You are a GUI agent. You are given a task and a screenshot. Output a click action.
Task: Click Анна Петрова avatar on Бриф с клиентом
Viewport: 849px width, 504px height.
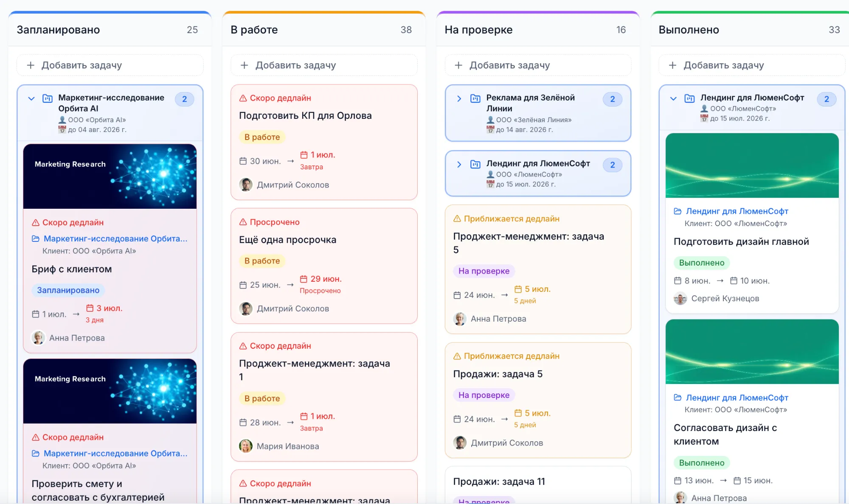(x=38, y=338)
